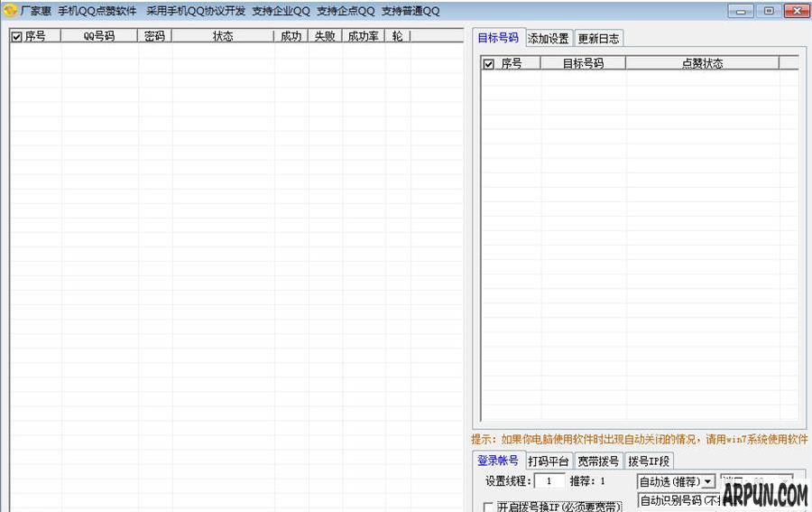The height and width of the screenshot is (512, 812).
Task: Minimize the application window
Action: (741, 10)
